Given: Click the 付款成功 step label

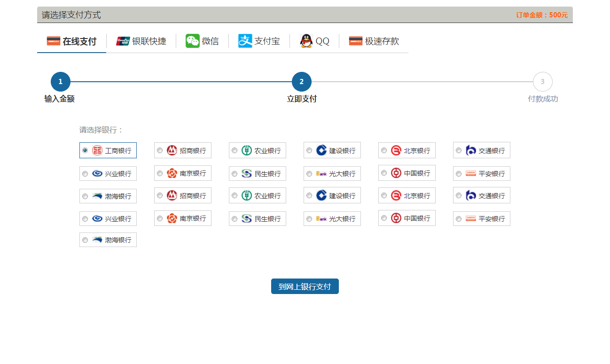Looking at the screenshot, I should coord(543,99).
